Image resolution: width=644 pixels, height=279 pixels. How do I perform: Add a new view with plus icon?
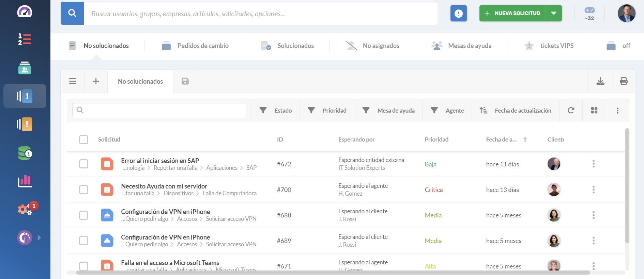(x=96, y=81)
